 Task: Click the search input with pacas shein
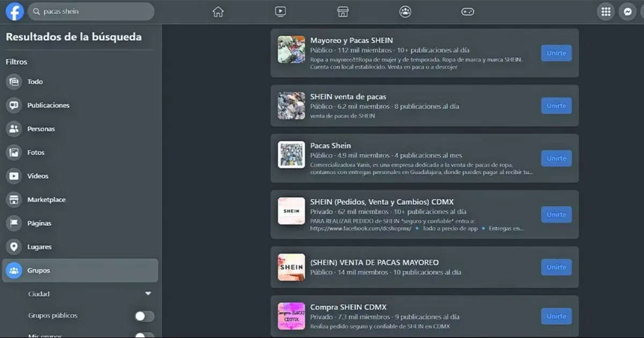tap(91, 11)
